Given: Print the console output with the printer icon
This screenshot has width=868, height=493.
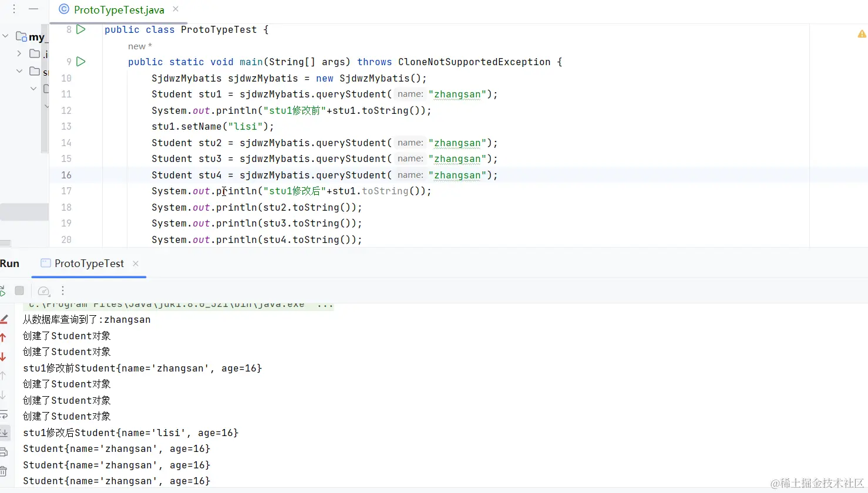Looking at the screenshot, I should pos(4,452).
